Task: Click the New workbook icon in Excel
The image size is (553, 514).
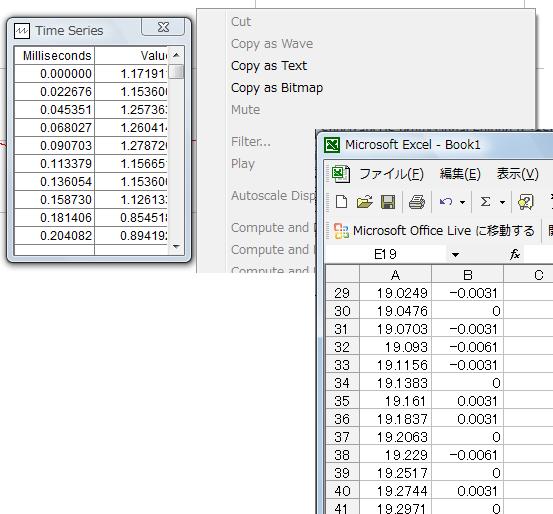Action: point(341,202)
